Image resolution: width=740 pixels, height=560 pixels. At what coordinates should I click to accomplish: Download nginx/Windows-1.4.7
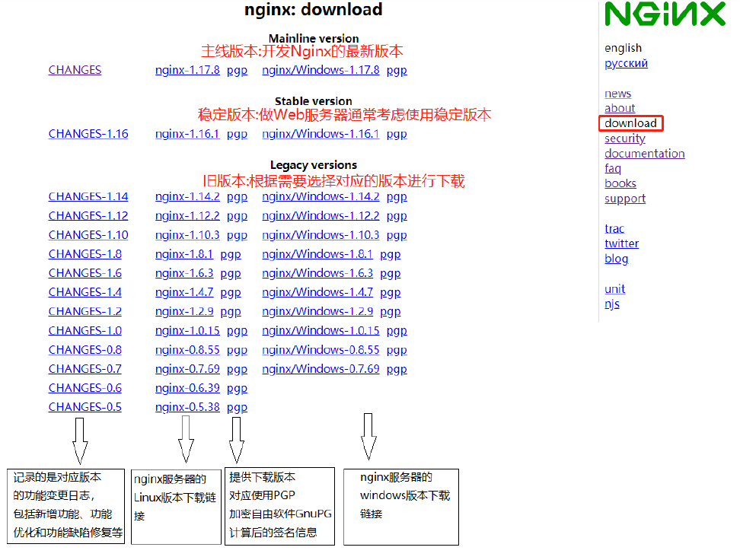pyautogui.click(x=317, y=292)
